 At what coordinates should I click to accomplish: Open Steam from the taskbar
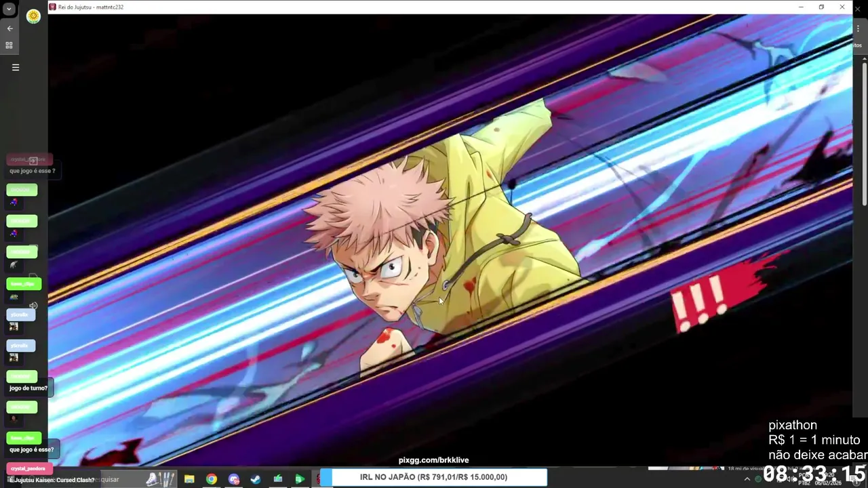pos(256,479)
